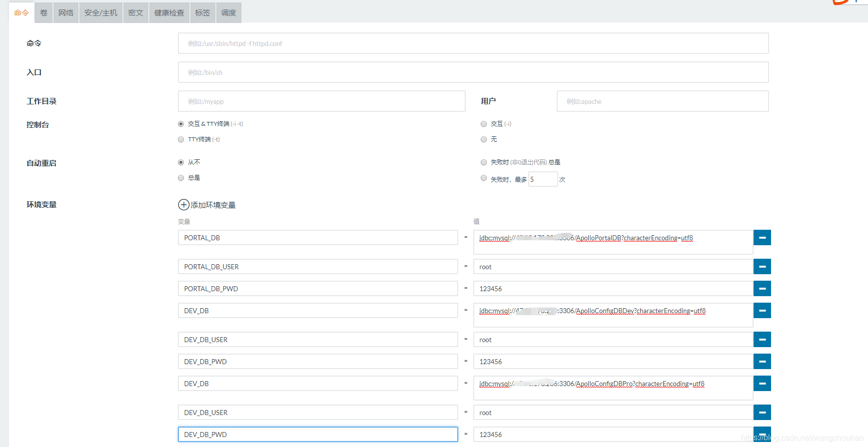Viewport: 868px width, 447px height.
Task: Open the 密文 tab
Action: point(136,13)
